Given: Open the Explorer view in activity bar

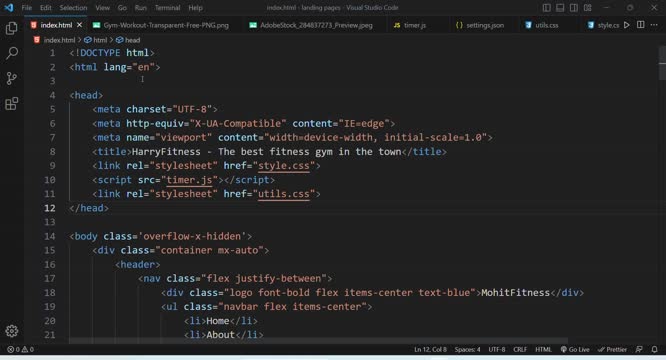Looking at the screenshot, I should [x=11, y=28].
